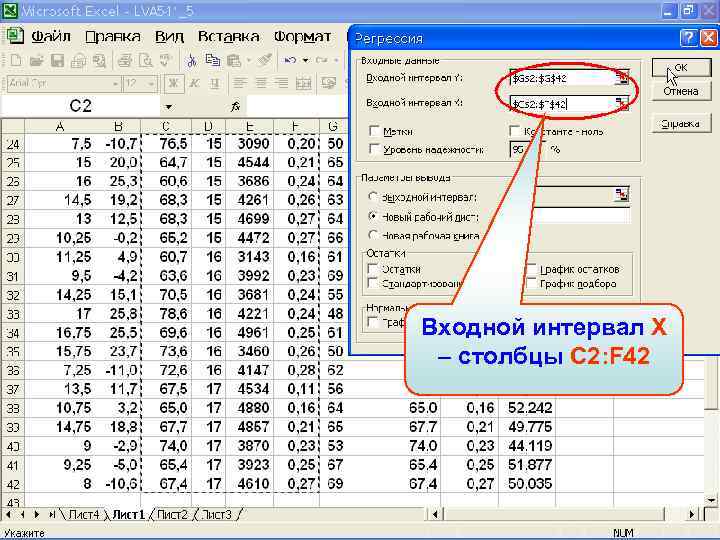Click the Merge and Center icon

[x=303, y=84]
